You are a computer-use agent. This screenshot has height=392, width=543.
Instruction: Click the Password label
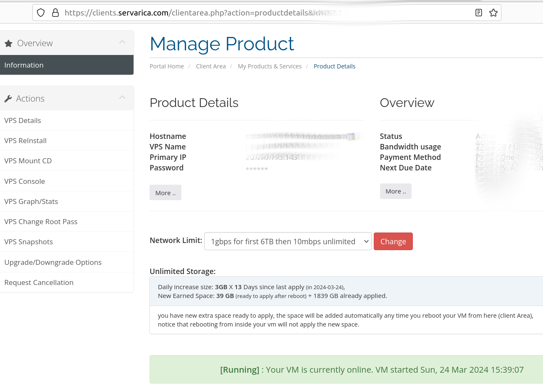pyautogui.click(x=167, y=168)
